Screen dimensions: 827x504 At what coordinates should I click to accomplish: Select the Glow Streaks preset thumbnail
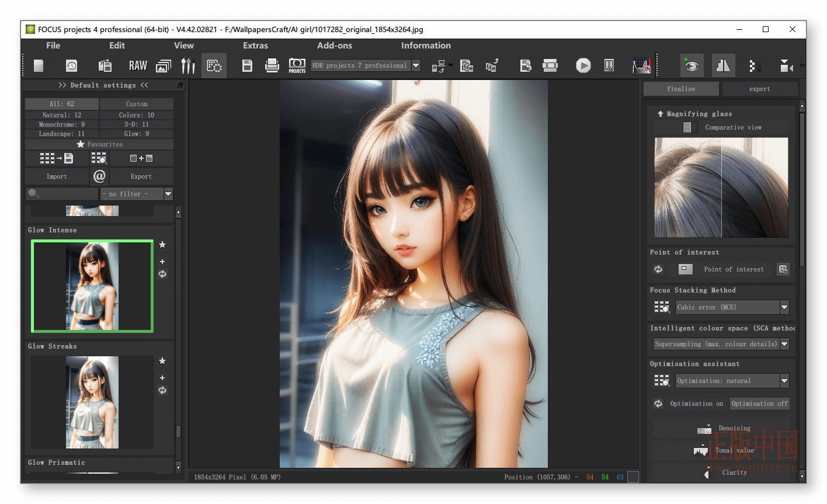(92, 402)
